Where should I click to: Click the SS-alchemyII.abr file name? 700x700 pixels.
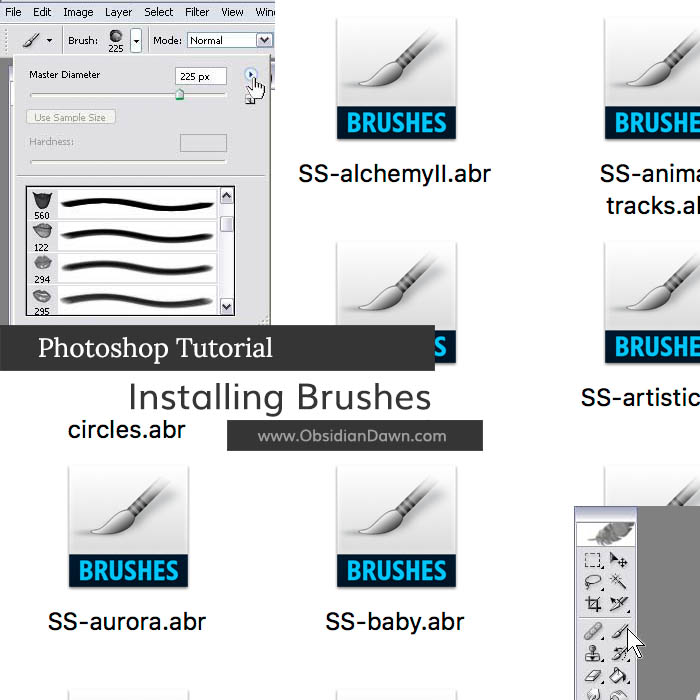(x=394, y=174)
